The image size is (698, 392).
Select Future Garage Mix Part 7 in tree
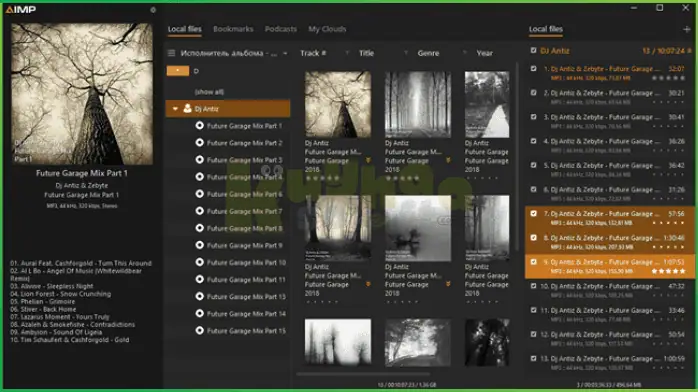(x=244, y=211)
